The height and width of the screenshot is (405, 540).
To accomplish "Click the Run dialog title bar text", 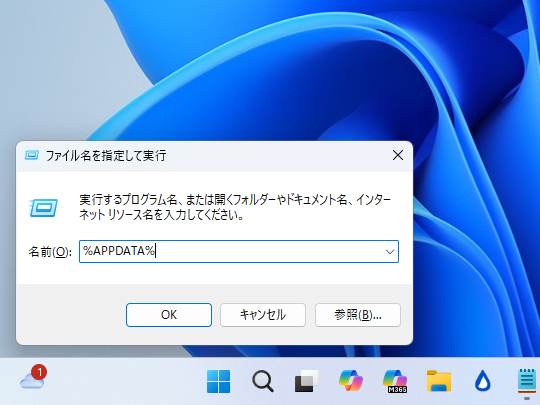I will coord(106,156).
